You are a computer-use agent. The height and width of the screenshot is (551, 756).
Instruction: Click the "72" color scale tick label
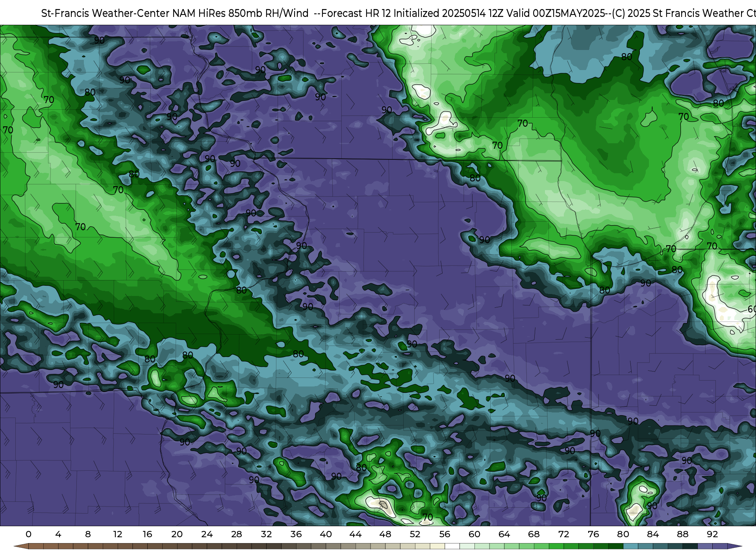[564, 534]
